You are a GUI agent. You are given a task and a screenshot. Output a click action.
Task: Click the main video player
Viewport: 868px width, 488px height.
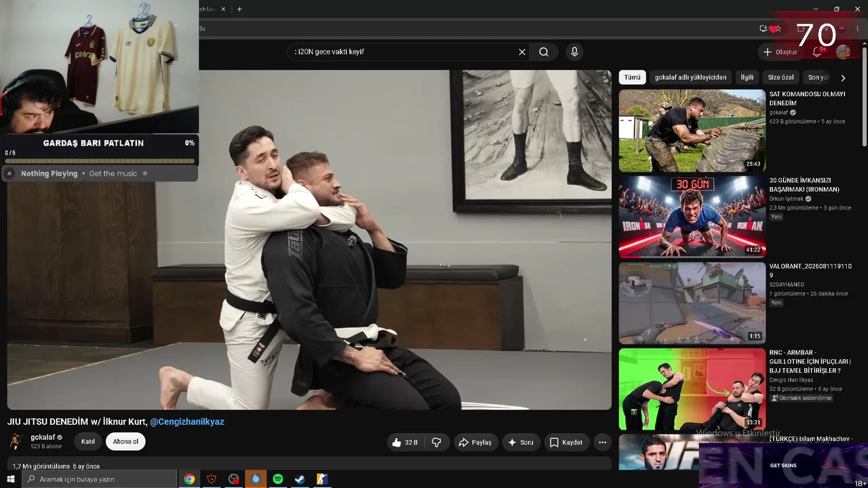coord(309,240)
